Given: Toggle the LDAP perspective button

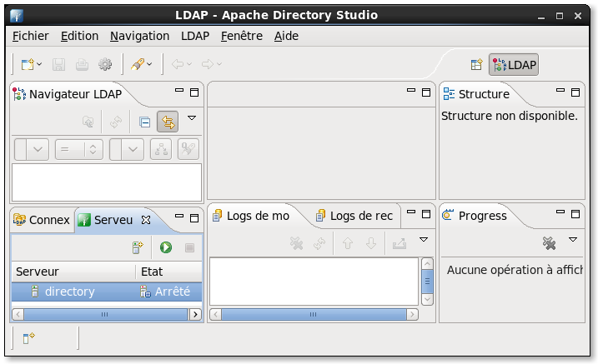Looking at the screenshot, I should click(x=514, y=65).
